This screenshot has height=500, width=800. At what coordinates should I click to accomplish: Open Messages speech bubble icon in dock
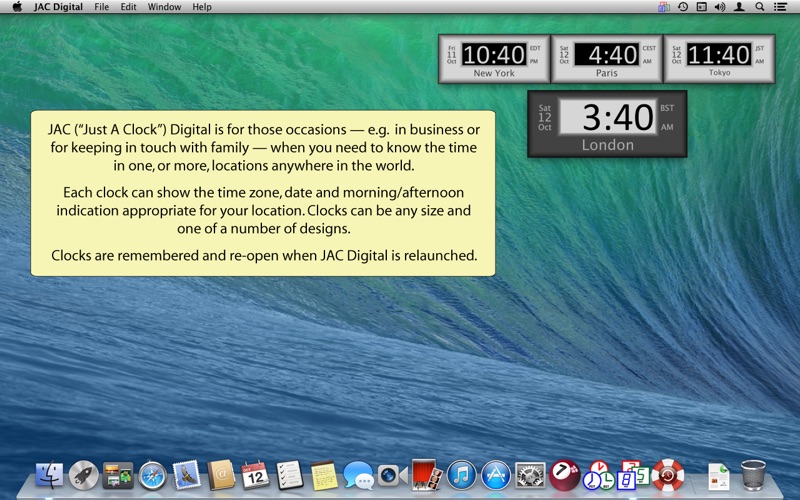coord(358,476)
